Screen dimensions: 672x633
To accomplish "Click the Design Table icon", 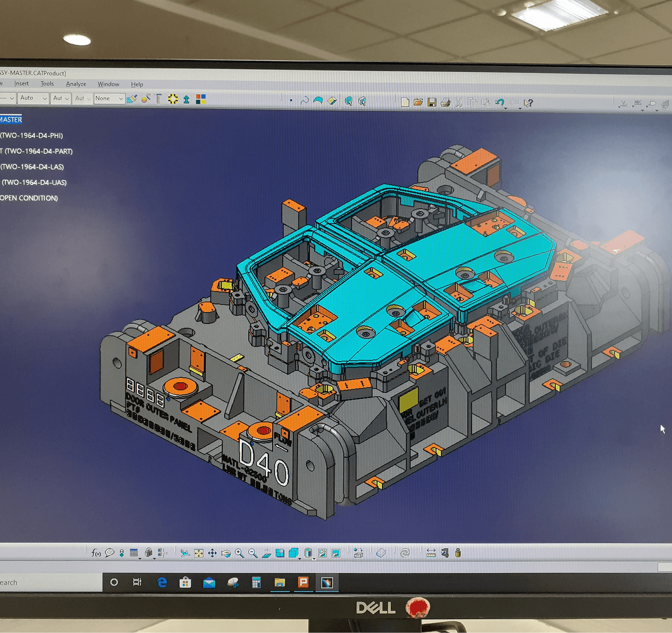I will pyautogui.click(x=134, y=553).
